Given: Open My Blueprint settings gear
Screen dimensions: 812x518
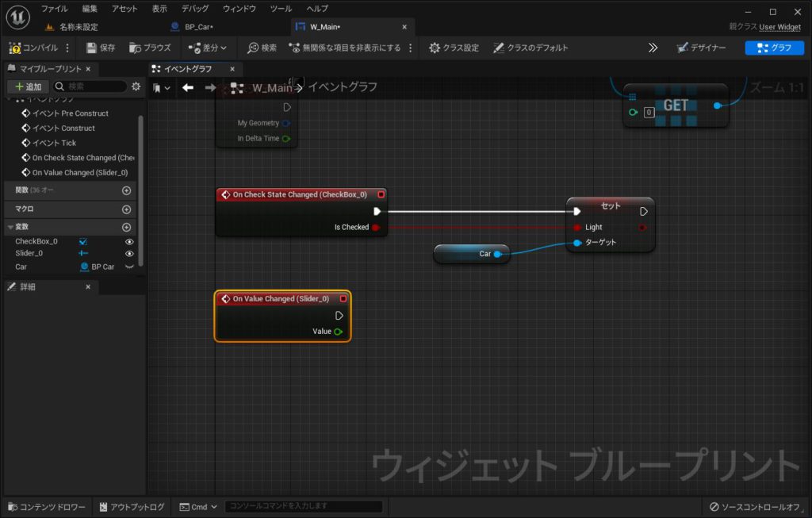Looking at the screenshot, I should (x=136, y=86).
